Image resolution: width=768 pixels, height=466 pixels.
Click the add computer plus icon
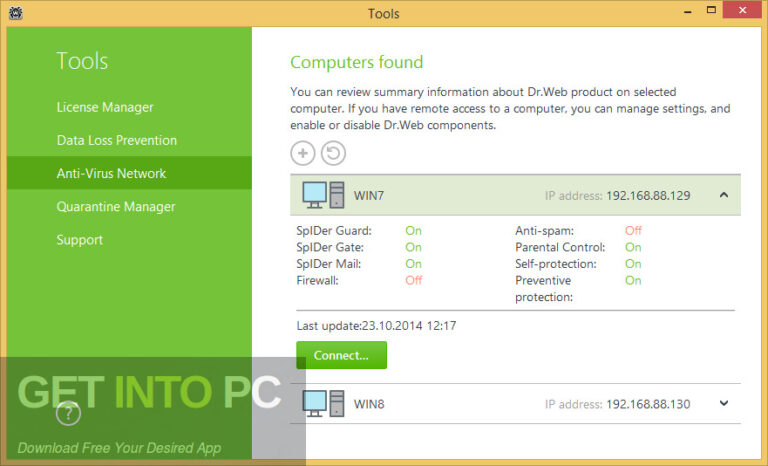click(x=303, y=153)
